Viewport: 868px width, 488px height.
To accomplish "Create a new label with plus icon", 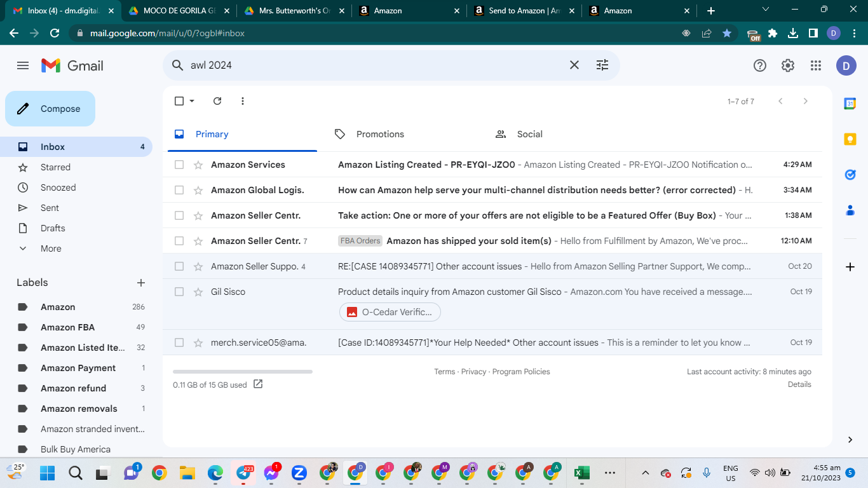I will [141, 283].
